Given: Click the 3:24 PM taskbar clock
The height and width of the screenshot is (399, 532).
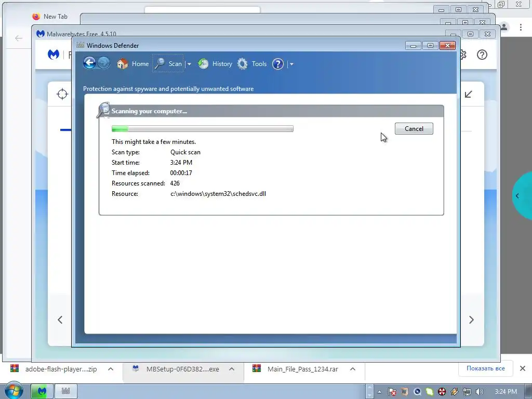Looking at the screenshot, I should pyautogui.click(x=506, y=392).
